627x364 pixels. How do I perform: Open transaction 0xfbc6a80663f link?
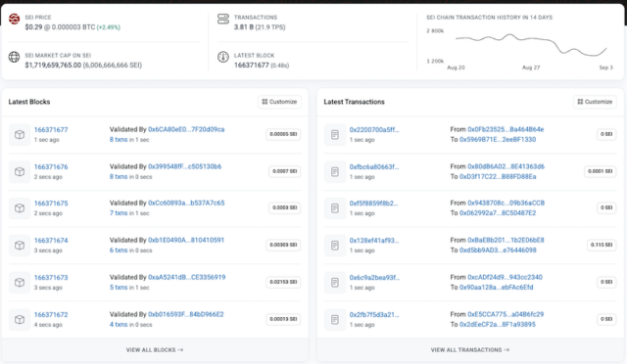[x=374, y=166]
